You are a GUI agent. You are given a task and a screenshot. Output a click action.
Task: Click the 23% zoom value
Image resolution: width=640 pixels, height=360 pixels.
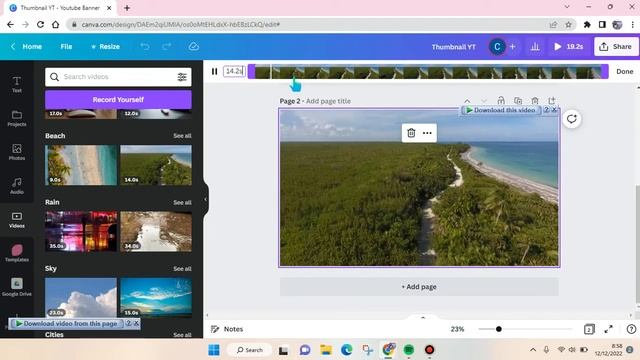point(457,329)
